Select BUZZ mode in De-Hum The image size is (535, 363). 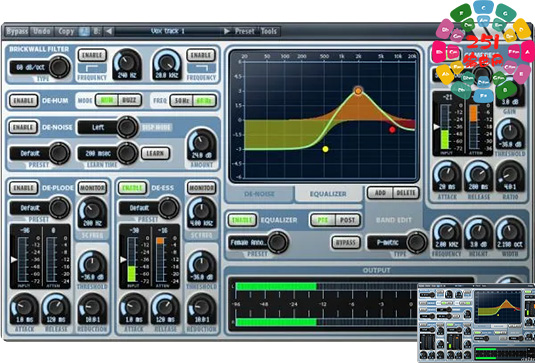130,100
